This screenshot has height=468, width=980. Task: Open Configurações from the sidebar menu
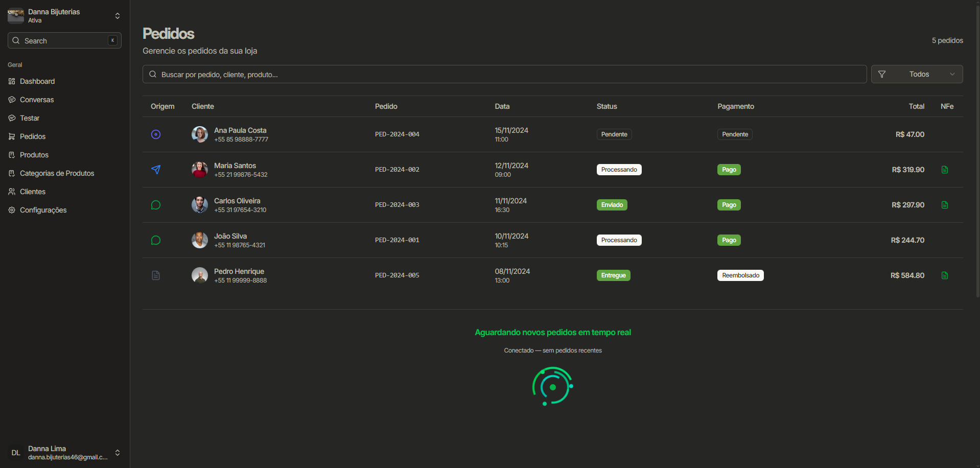[43, 210]
